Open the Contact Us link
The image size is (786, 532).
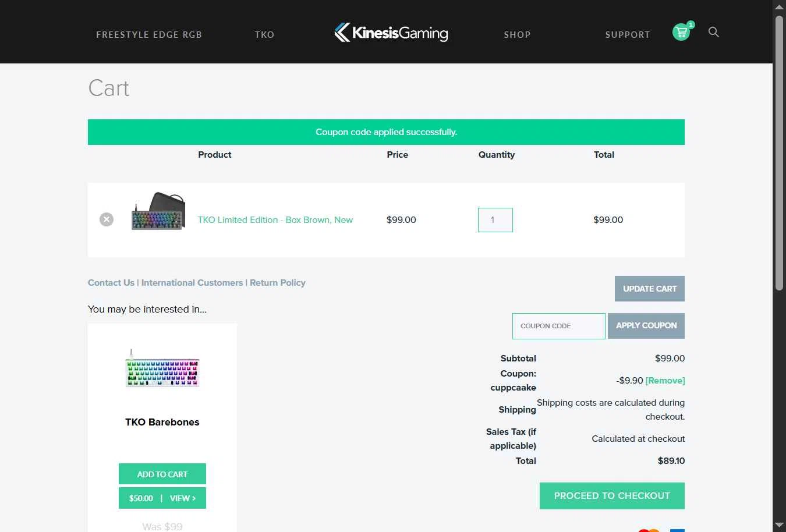pyautogui.click(x=111, y=283)
